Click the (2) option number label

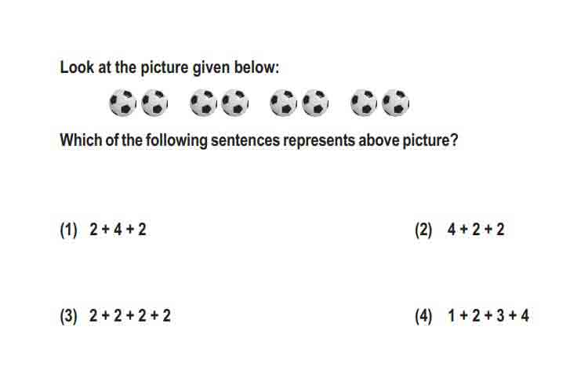click(423, 230)
